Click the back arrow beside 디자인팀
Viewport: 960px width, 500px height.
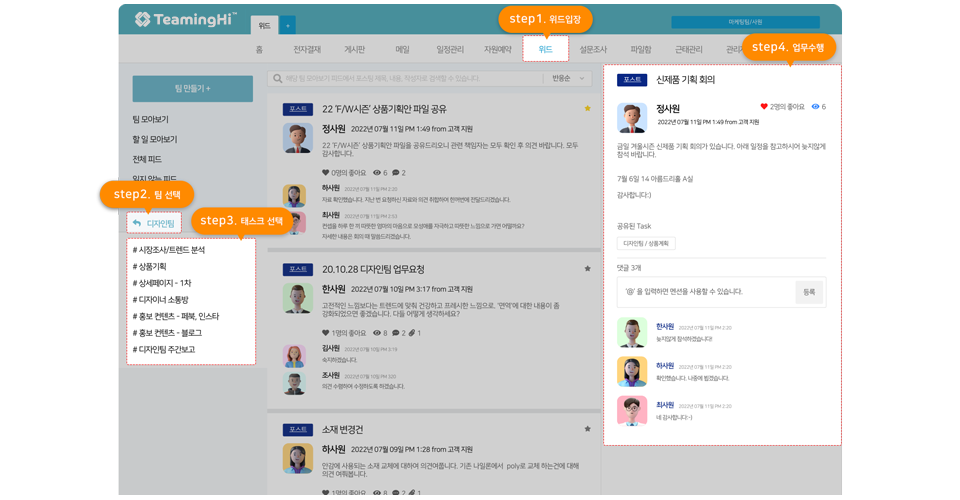(137, 223)
